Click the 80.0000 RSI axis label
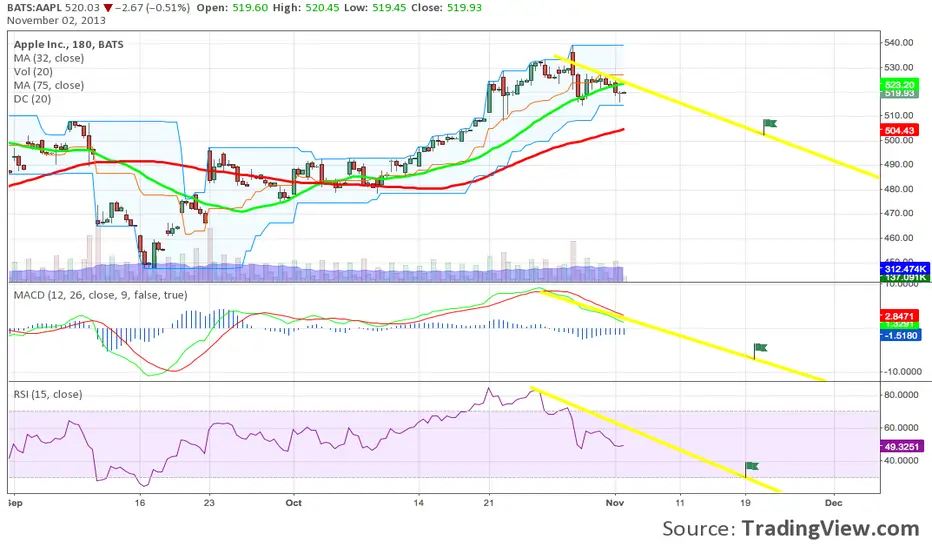Image resolution: width=932 pixels, height=550 pixels. (902, 394)
